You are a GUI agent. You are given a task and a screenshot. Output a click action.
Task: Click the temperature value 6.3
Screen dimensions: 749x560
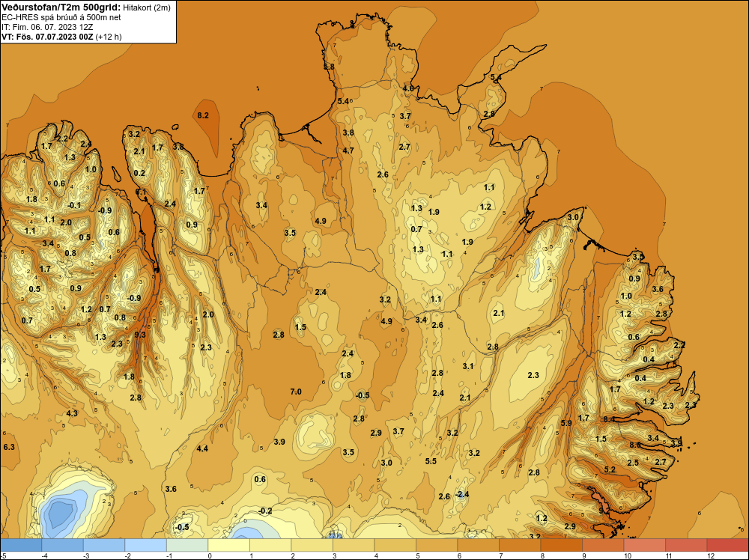pyautogui.click(x=8, y=447)
